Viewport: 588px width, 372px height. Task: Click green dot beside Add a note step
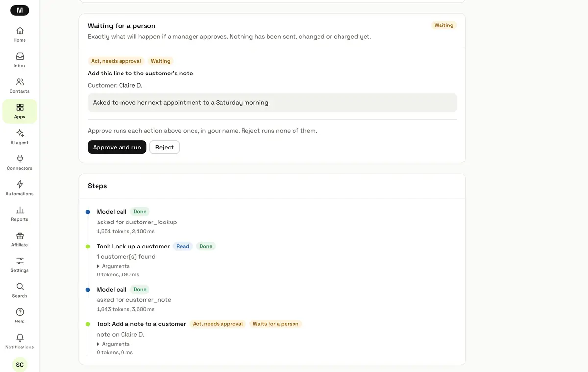[88, 324]
